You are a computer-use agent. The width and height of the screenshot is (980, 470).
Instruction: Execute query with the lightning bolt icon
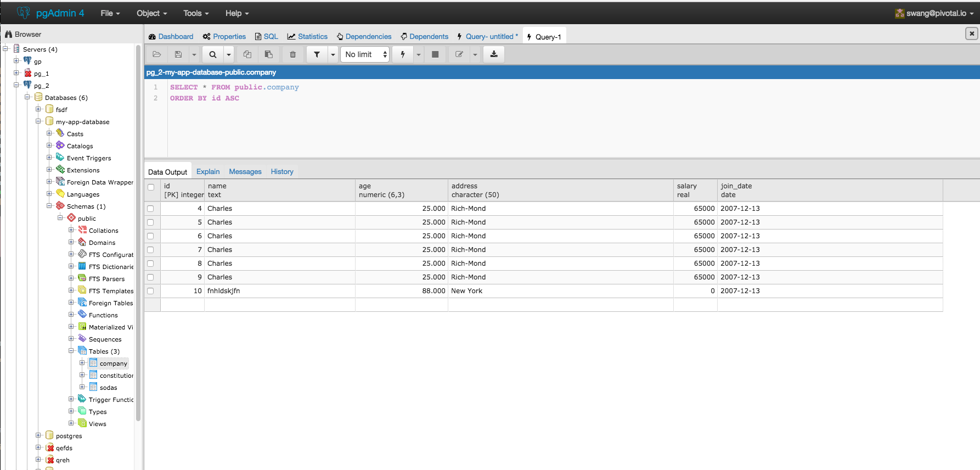point(403,54)
